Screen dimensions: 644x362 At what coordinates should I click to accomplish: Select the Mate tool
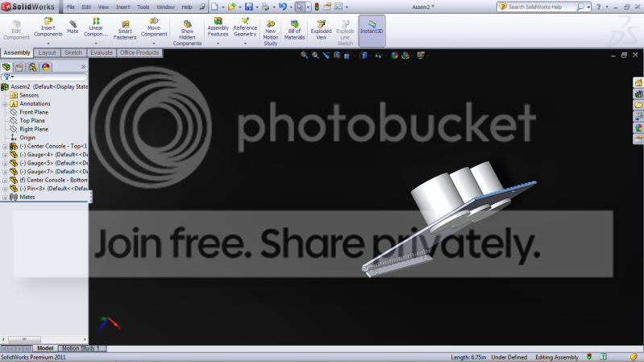73,27
